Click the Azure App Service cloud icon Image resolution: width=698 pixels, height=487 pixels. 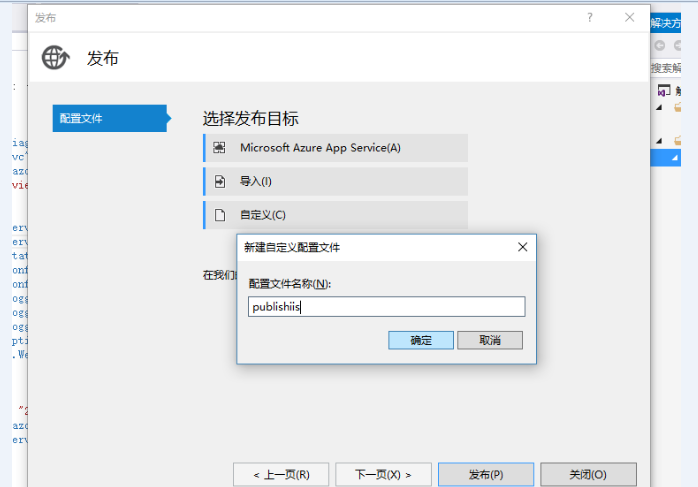click(219, 148)
